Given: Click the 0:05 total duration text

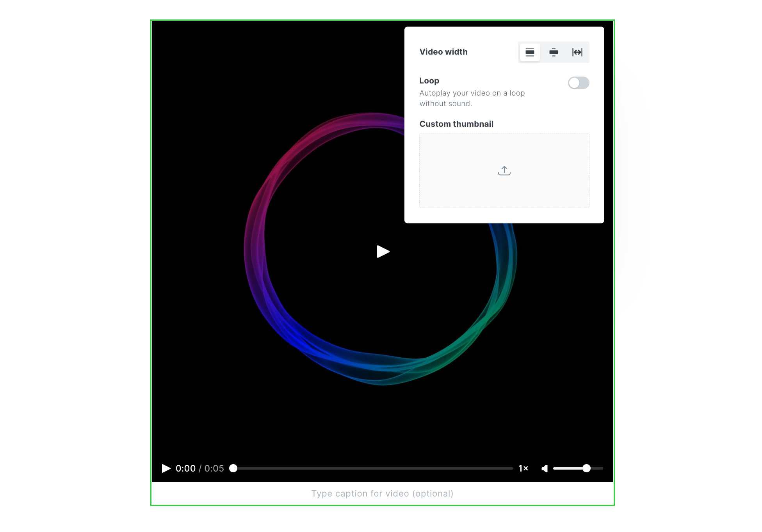Looking at the screenshot, I should point(214,468).
